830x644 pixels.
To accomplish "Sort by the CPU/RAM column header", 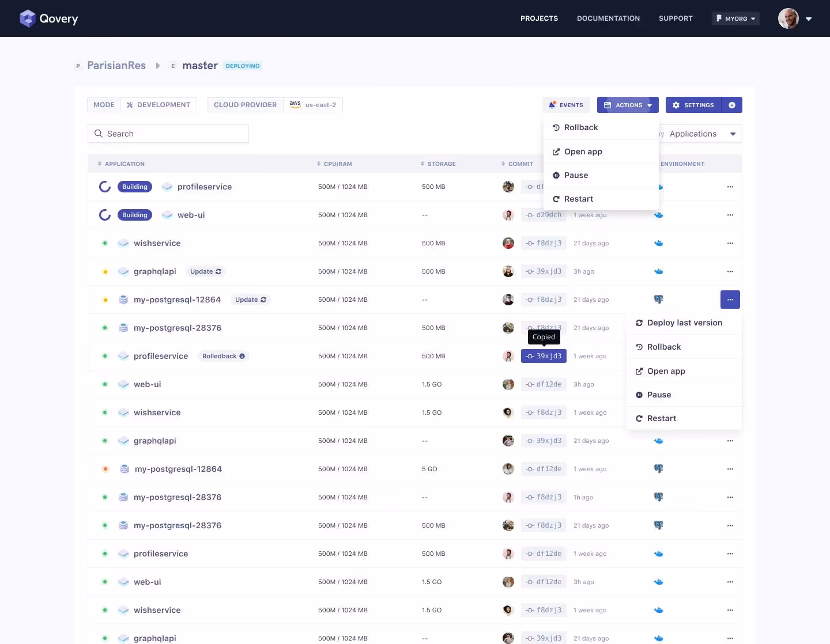I will (x=334, y=164).
